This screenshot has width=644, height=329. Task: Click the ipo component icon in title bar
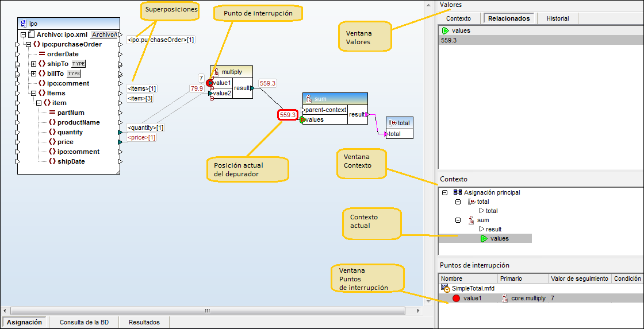24,24
